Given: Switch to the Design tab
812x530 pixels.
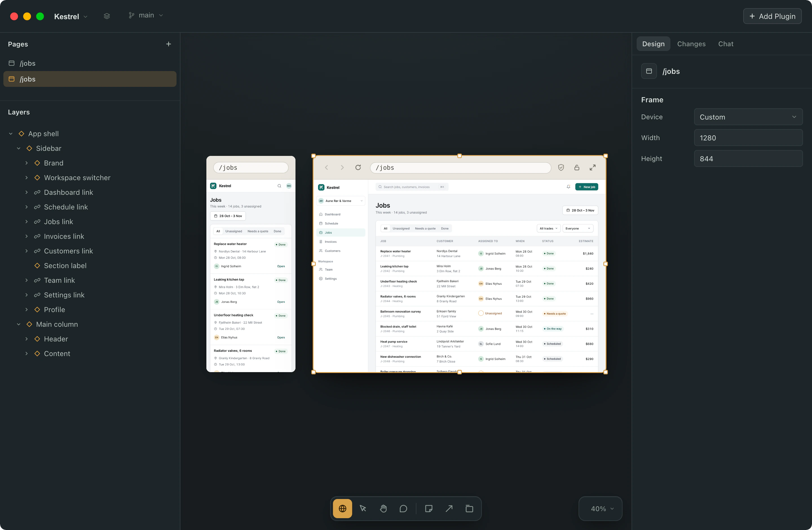Looking at the screenshot, I should pyautogui.click(x=653, y=44).
